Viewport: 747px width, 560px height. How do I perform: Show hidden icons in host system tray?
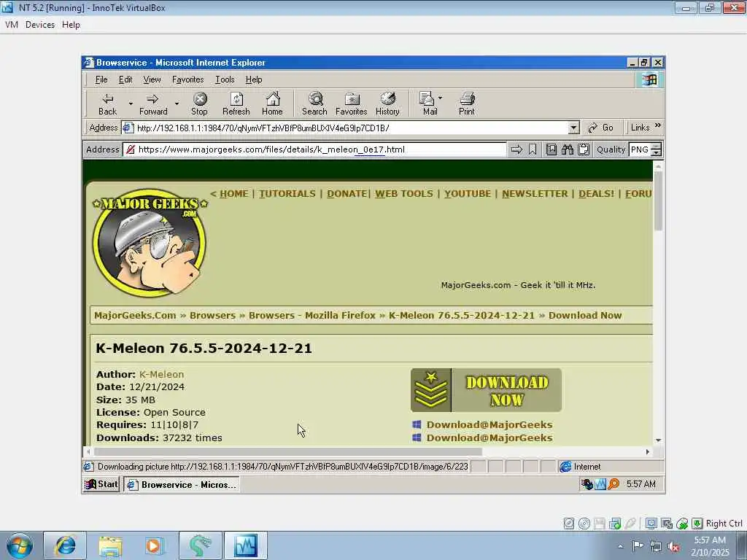coord(620,546)
